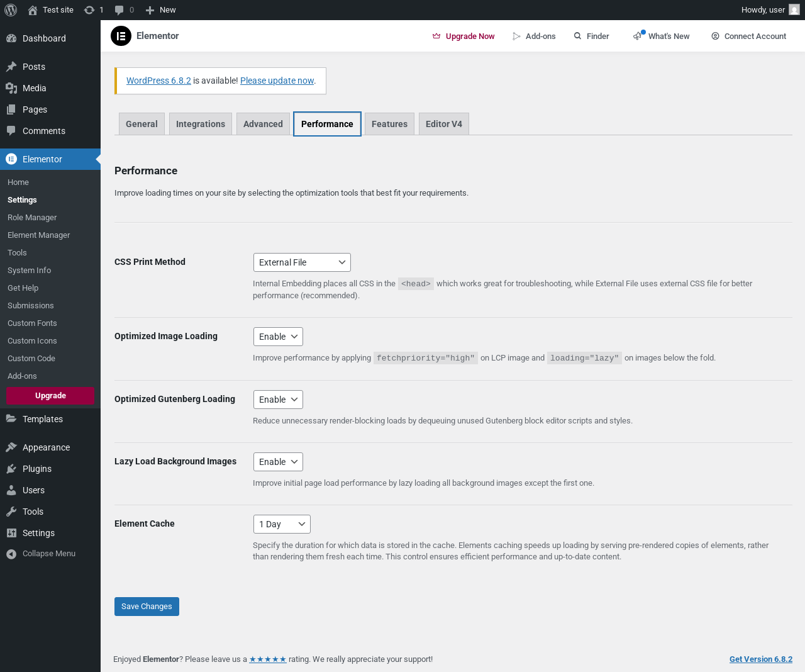Click the Save Changes button

click(x=147, y=607)
